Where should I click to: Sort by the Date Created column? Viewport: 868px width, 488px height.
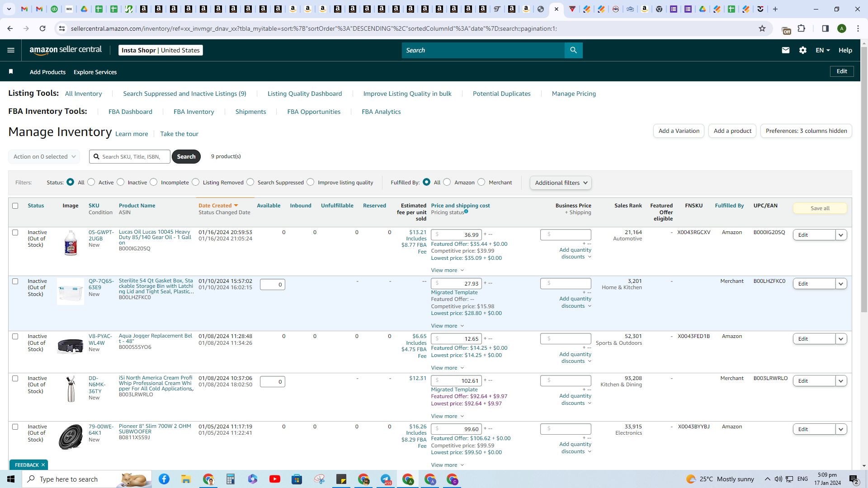point(218,206)
